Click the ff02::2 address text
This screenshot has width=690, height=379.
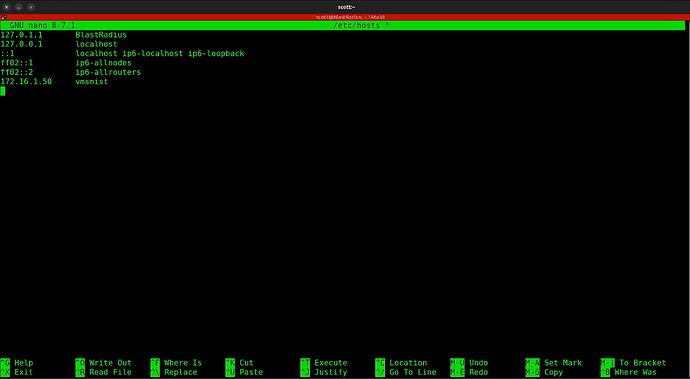[17, 72]
